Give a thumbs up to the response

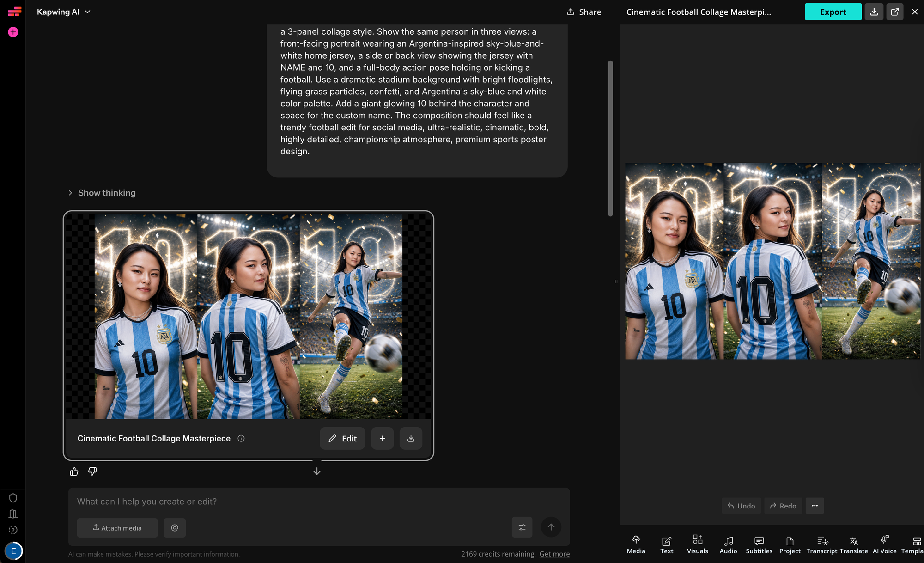click(74, 471)
